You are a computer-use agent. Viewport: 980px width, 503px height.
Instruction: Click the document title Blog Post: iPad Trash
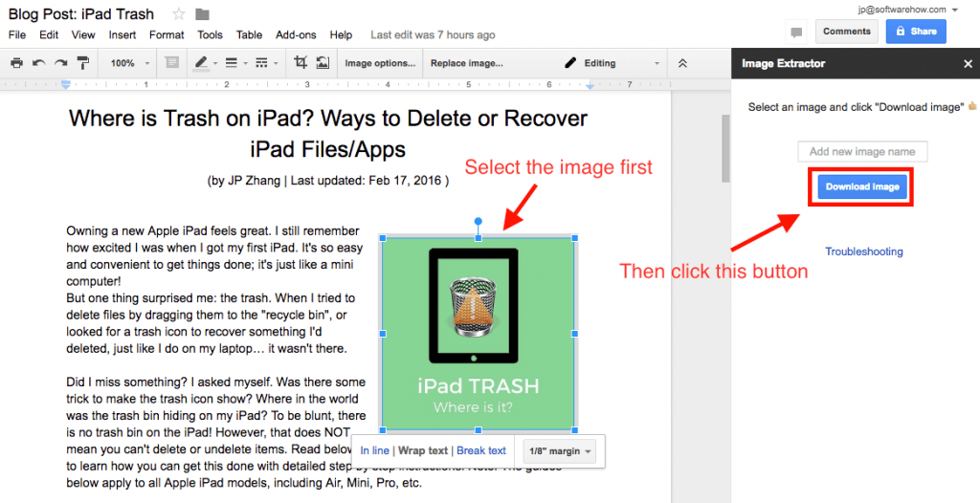pyautogui.click(x=81, y=13)
